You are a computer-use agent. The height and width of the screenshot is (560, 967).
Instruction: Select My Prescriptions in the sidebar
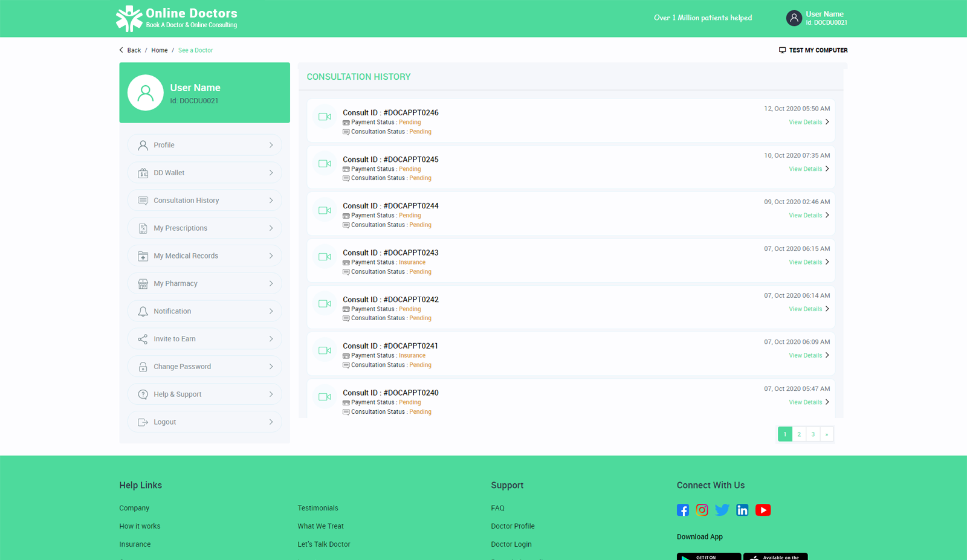[205, 228]
